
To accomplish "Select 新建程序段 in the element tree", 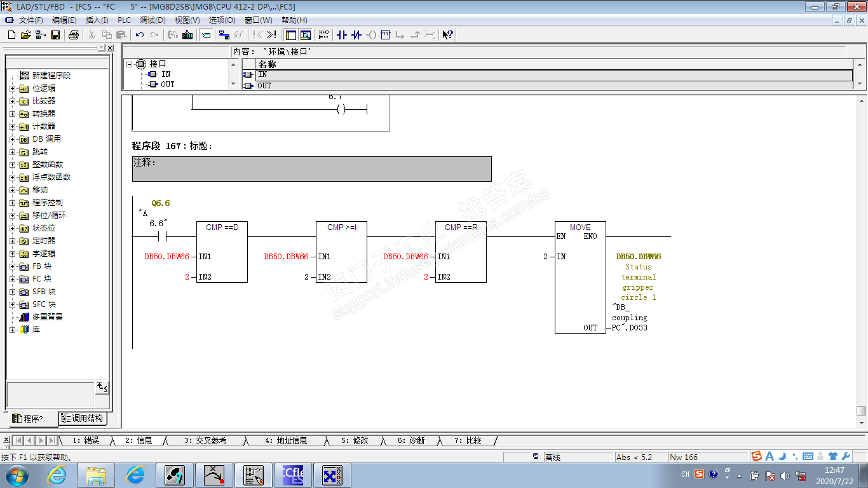I will 51,76.
